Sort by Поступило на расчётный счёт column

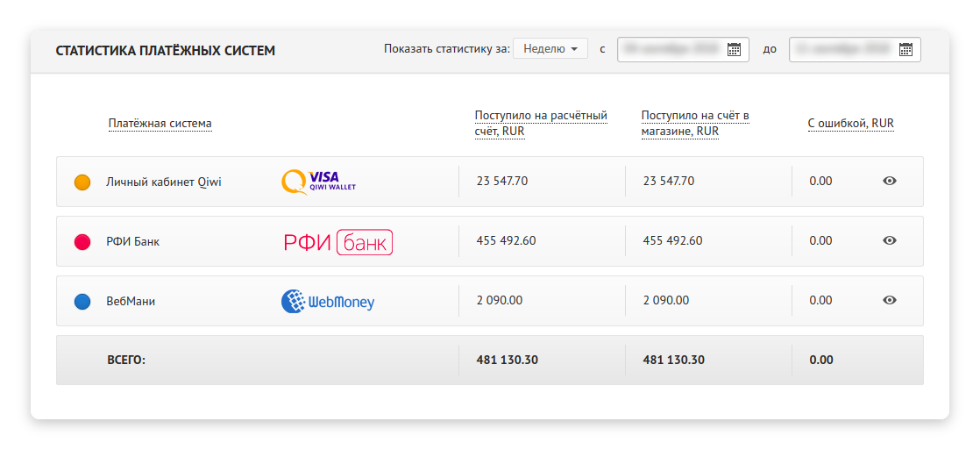(540, 124)
